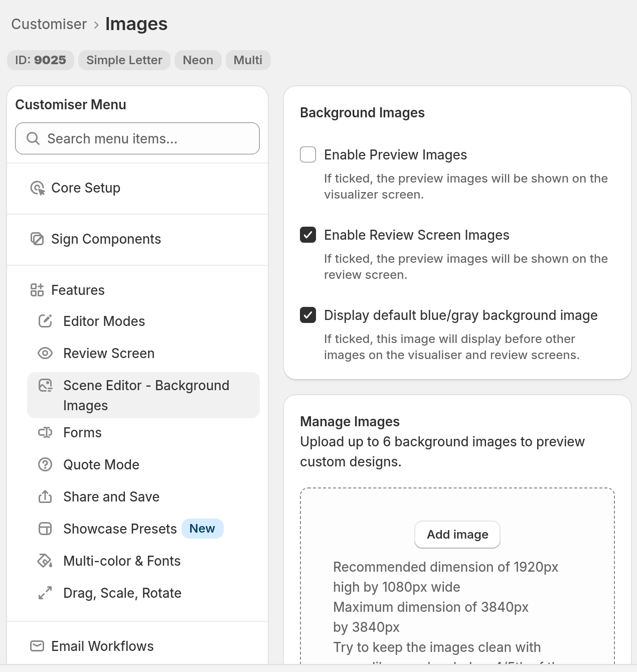
Task: Click the New badge beside Showcase Presets
Action: [x=202, y=529]
